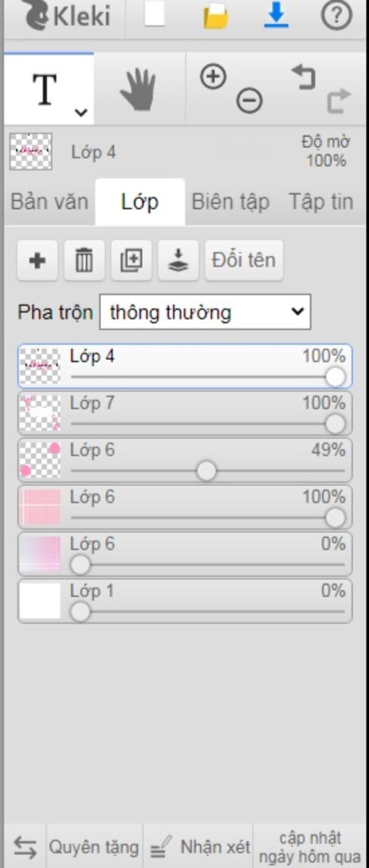
Task: Delete layer using trash icon
Action: (x=84, y=260)
